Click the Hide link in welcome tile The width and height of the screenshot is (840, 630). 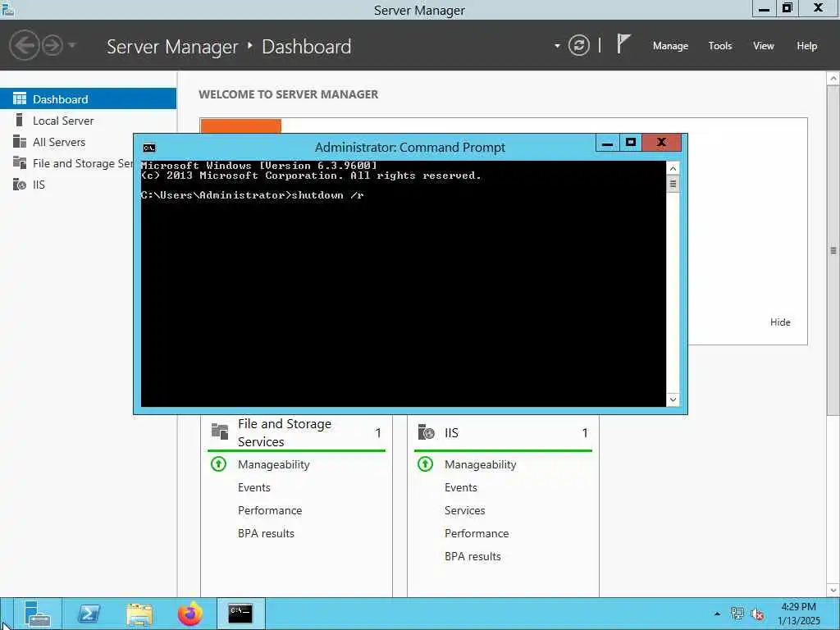tap(780, 322)
